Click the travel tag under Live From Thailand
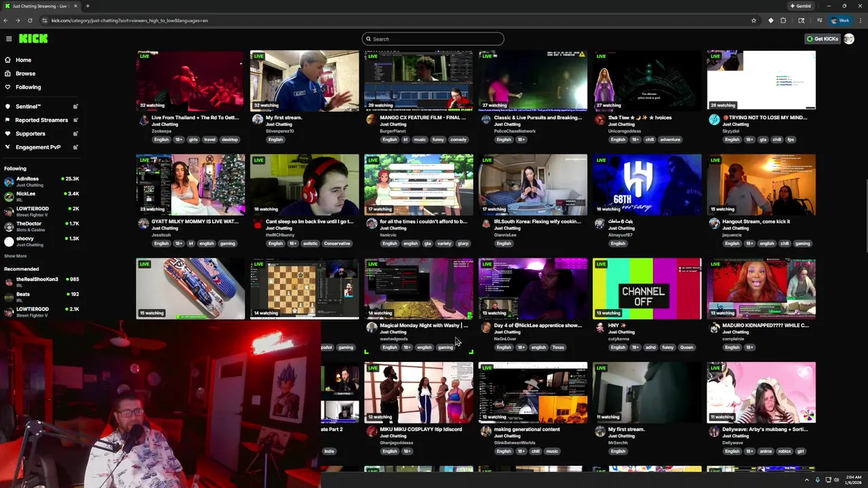This screenshot has width=868, height=488. [209, 140]
